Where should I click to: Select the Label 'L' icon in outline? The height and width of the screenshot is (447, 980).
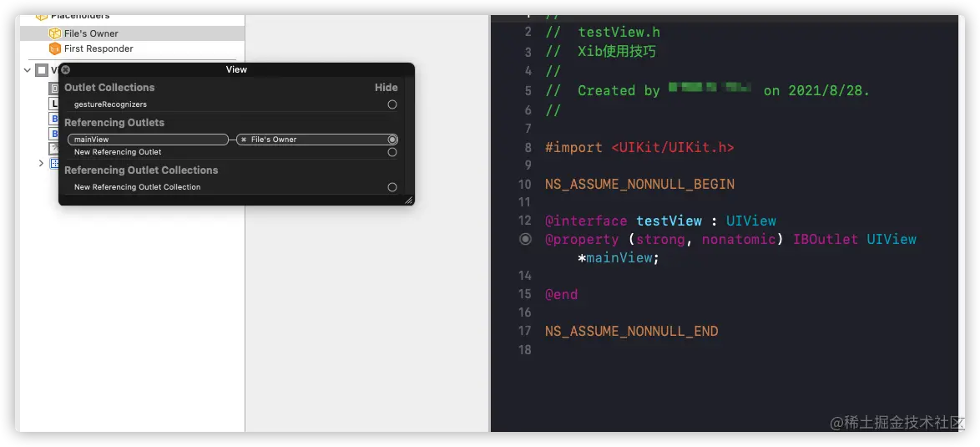[x=53, y=104]
